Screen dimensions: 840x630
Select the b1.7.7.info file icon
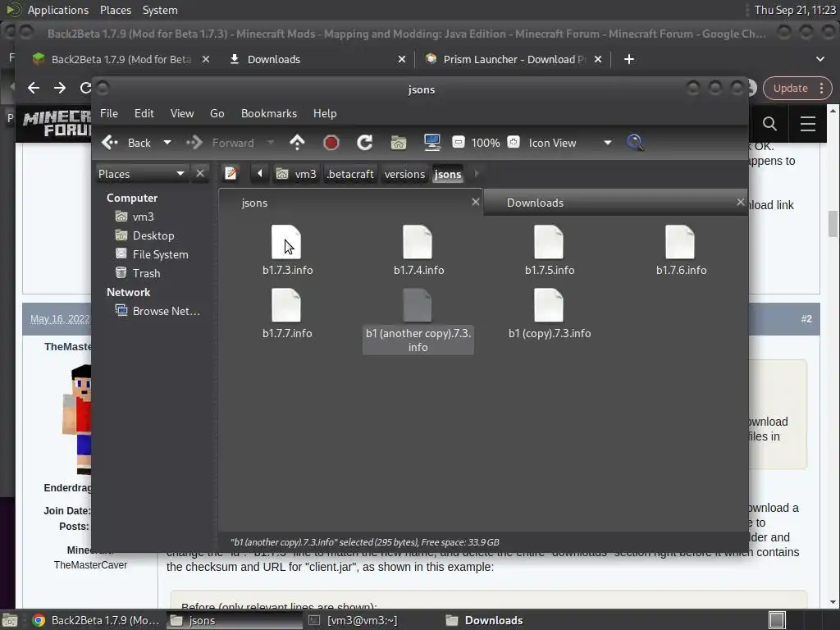point(286,305)
